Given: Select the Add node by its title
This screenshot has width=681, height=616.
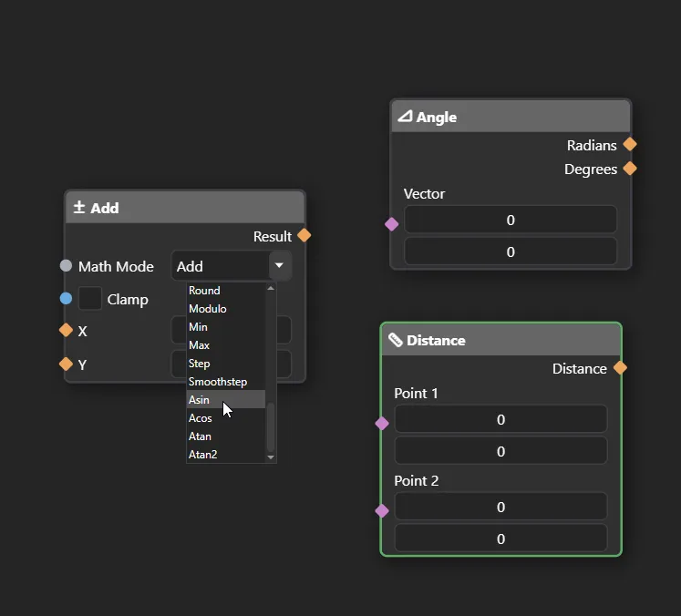Looking at the screenshot, I should point(105,208).
